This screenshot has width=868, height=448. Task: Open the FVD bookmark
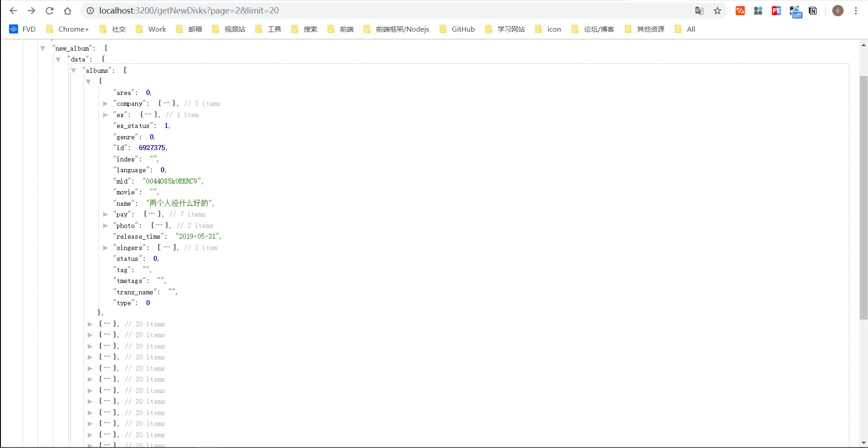pos(23,29)
